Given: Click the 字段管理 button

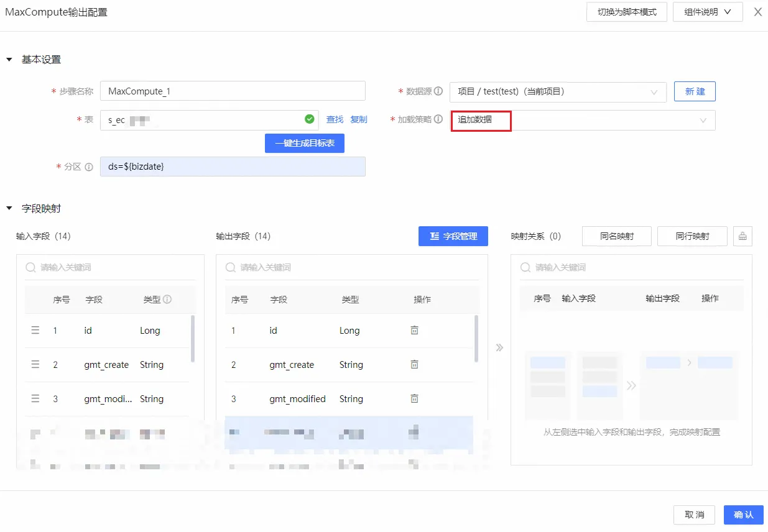Looking at the screenshot, I should (453, 236).
